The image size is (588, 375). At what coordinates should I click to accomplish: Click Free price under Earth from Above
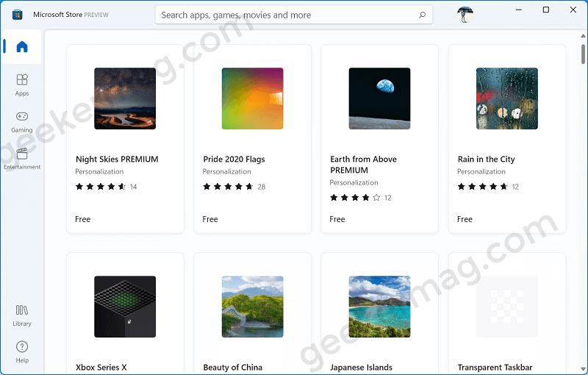tap(337, 219)
